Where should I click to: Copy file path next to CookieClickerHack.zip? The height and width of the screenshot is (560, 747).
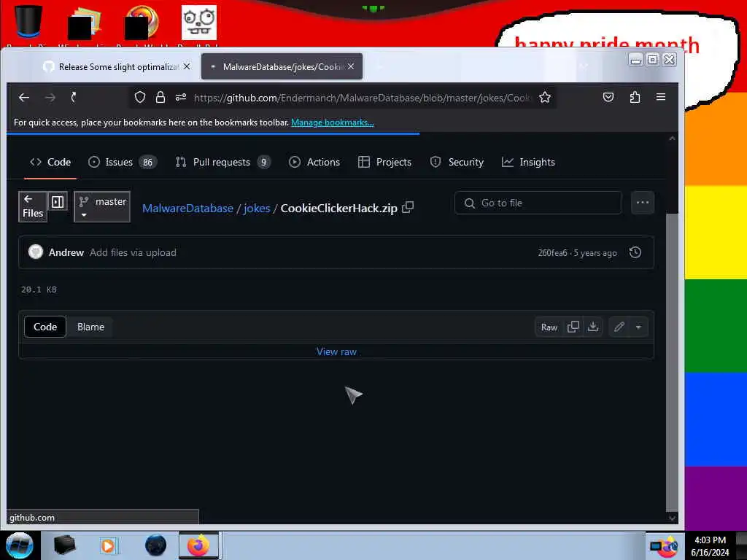[x=408, y=208]
